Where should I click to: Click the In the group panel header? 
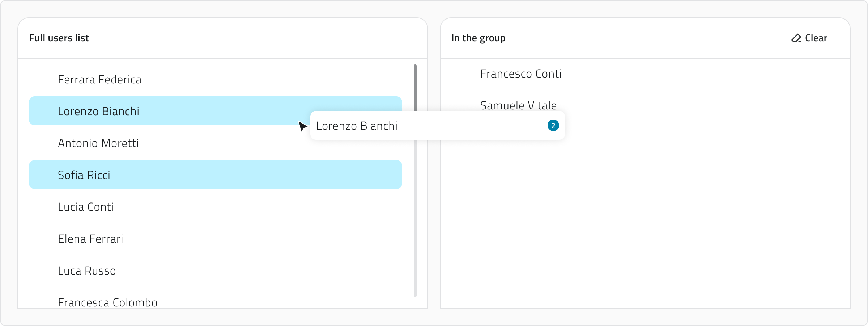[478, 38]
